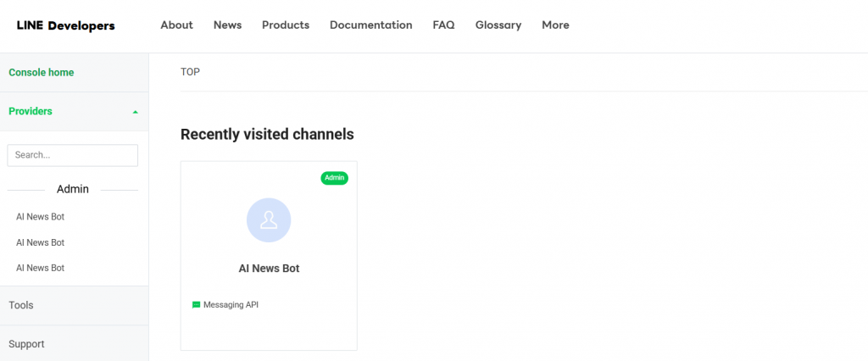Select the Messaging API label
868x361 pixels.
coord(231,305)
